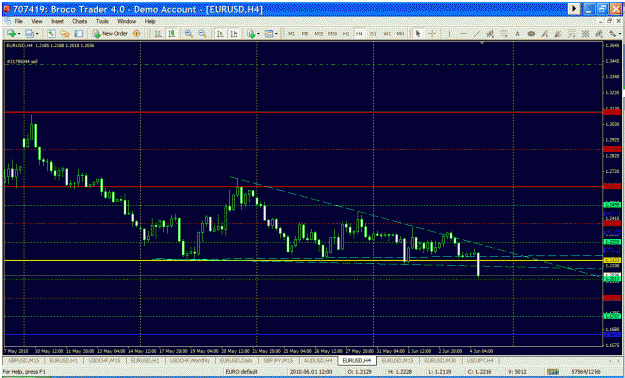625x378 pixels.
Task: Open the Templates toolbar icon
Action: click(269, 33)
